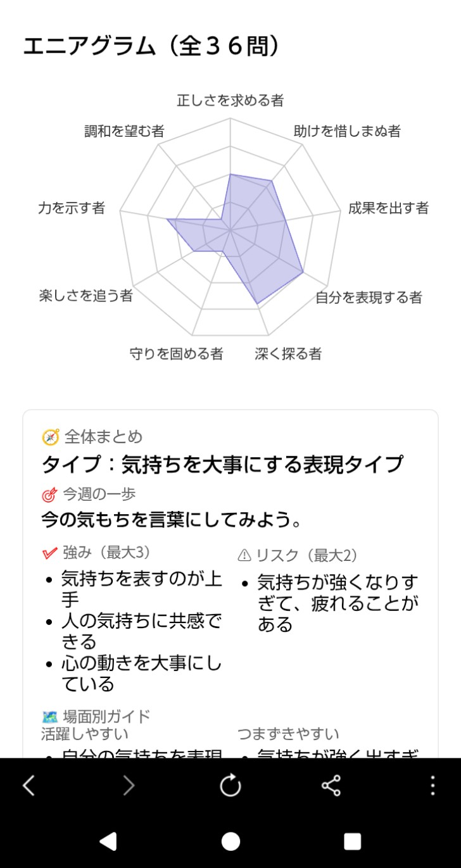Viewport: 461px width, 868px height.
Task: Open the share icon in bottom bar
Action: click(x=331, y=786)
